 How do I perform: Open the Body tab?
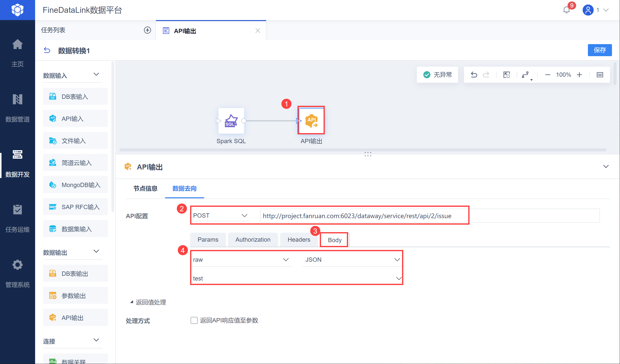[335, 240]
